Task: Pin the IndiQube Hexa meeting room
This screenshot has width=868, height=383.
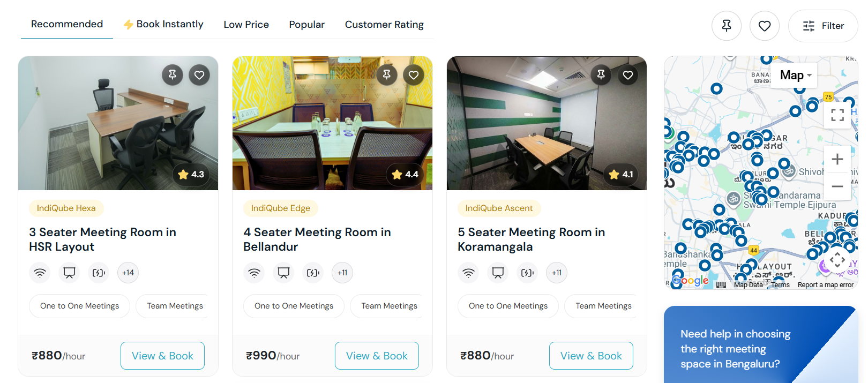Action: pos(173,75)
